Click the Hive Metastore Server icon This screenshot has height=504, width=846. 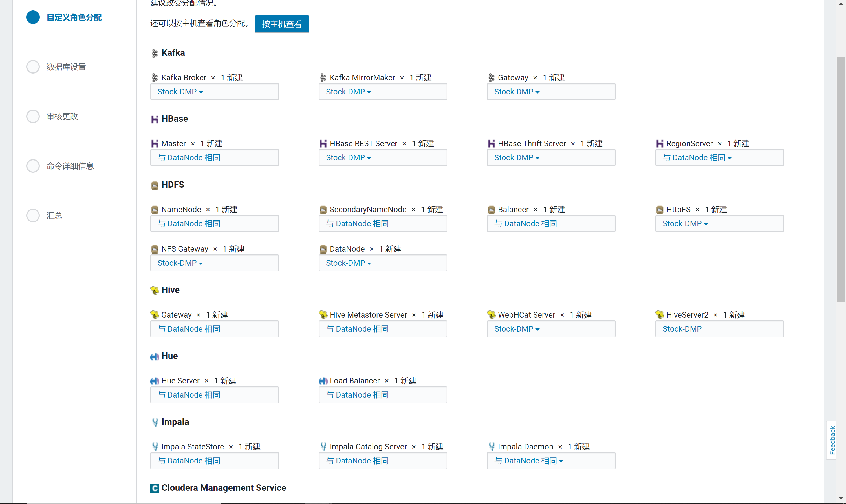(323, 315)
